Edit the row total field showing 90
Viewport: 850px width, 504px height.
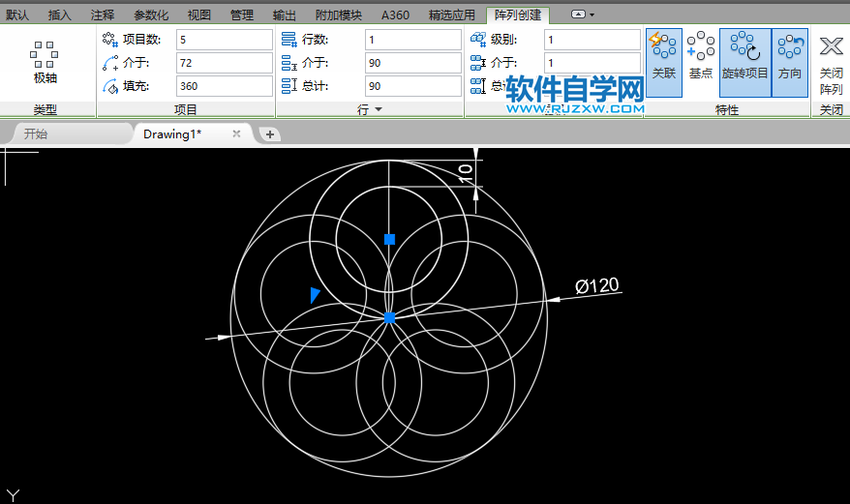pyautogui.click(x=413, y=86)
